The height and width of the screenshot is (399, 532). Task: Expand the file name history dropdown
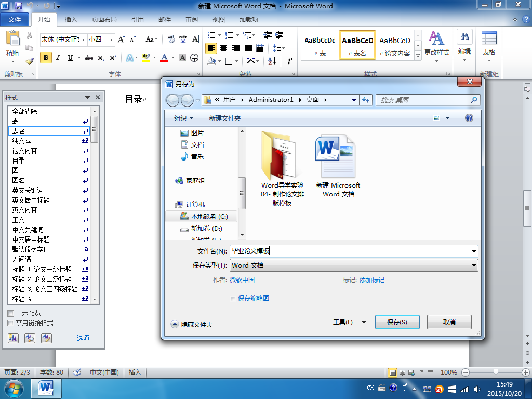point(474,251)
